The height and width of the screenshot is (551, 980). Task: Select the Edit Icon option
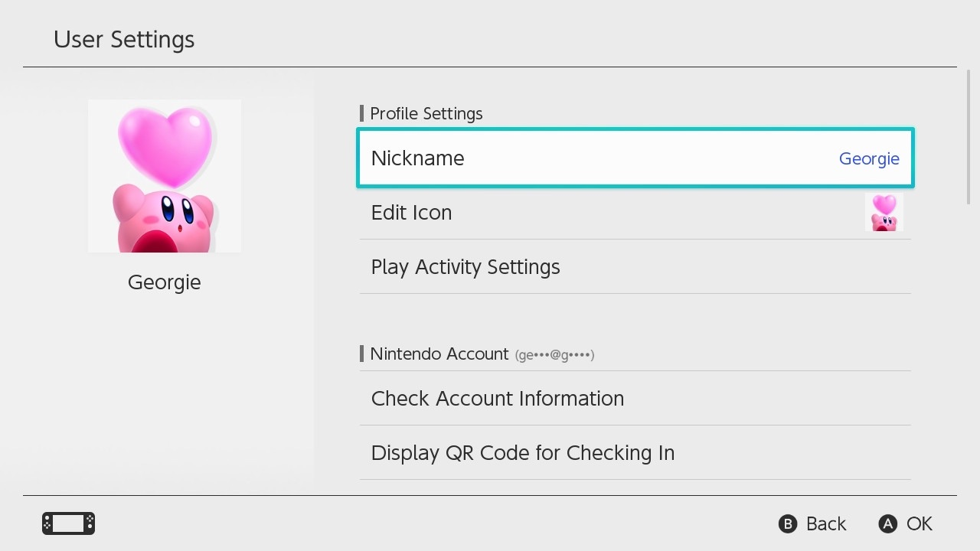click(635, 212)
